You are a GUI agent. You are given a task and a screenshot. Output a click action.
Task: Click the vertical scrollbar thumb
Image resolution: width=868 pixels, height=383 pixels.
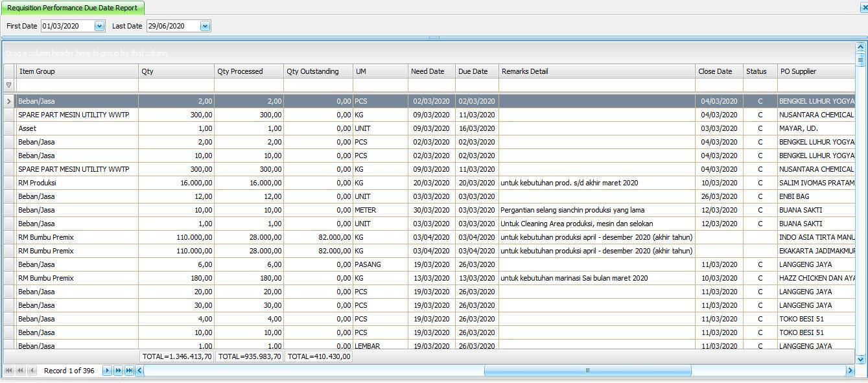861,60
